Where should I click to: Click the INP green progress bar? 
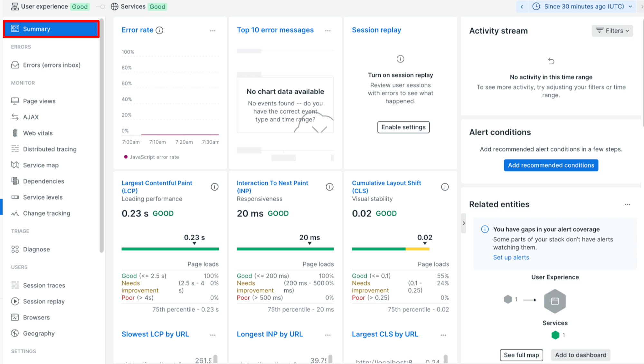point(285,249)
